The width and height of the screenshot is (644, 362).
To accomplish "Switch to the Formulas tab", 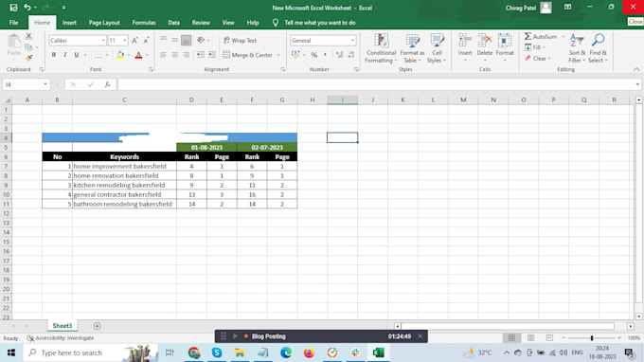I will pyautogui.click(x=144, y=23).
